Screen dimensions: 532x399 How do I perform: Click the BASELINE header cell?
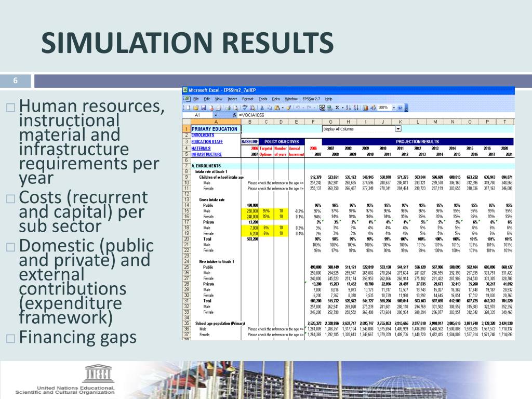tap(250, 141)
